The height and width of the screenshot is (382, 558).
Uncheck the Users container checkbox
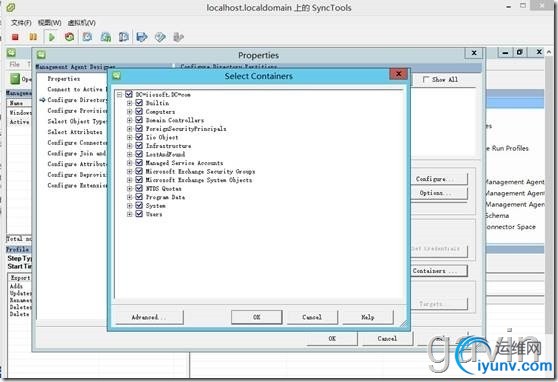pyautogui.click(x=139, y=214)
